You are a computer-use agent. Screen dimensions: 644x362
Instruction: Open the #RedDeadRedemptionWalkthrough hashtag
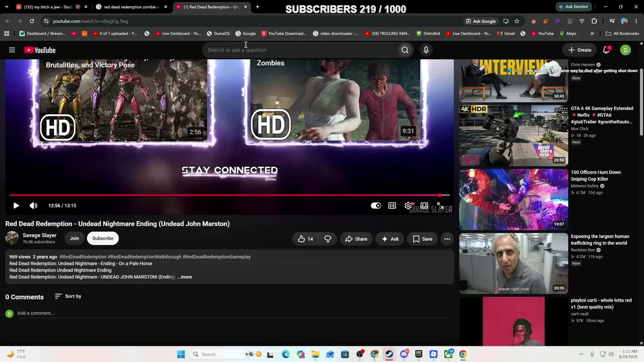point(144,257)
